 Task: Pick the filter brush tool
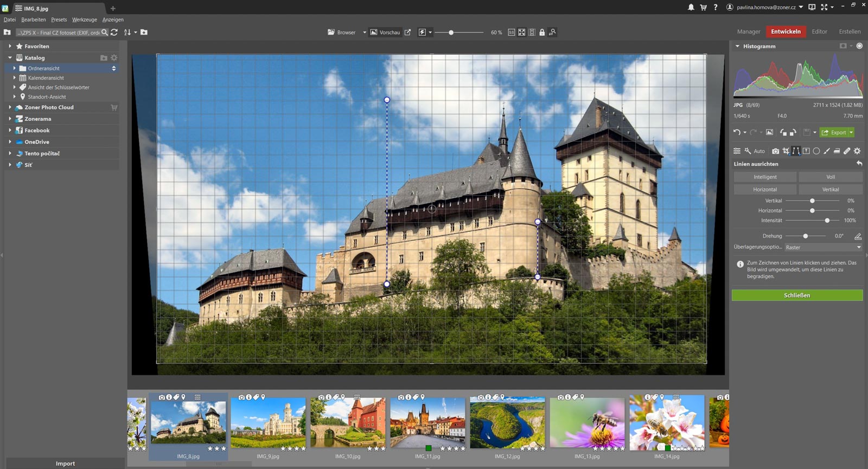(826, 151)
